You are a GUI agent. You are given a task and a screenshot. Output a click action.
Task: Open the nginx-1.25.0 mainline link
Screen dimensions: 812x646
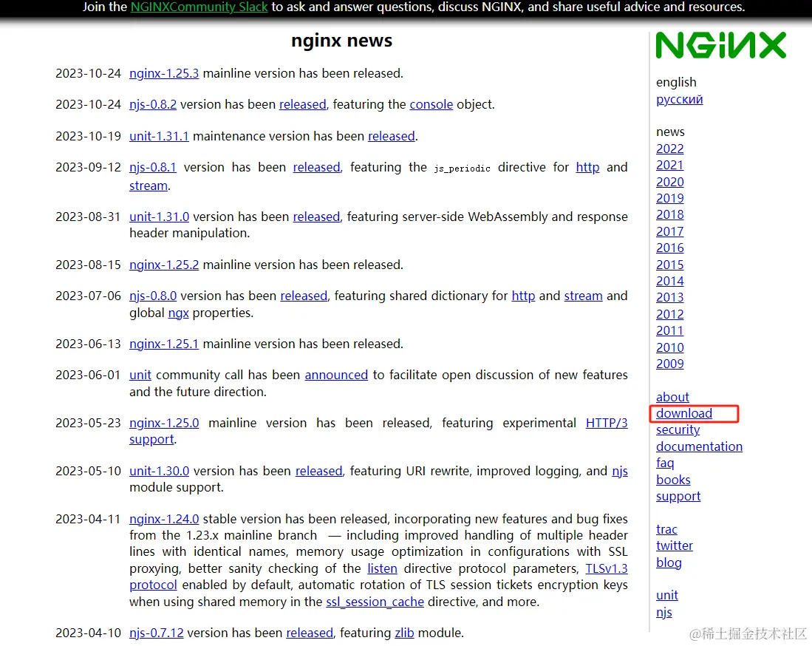click(164, 424)
